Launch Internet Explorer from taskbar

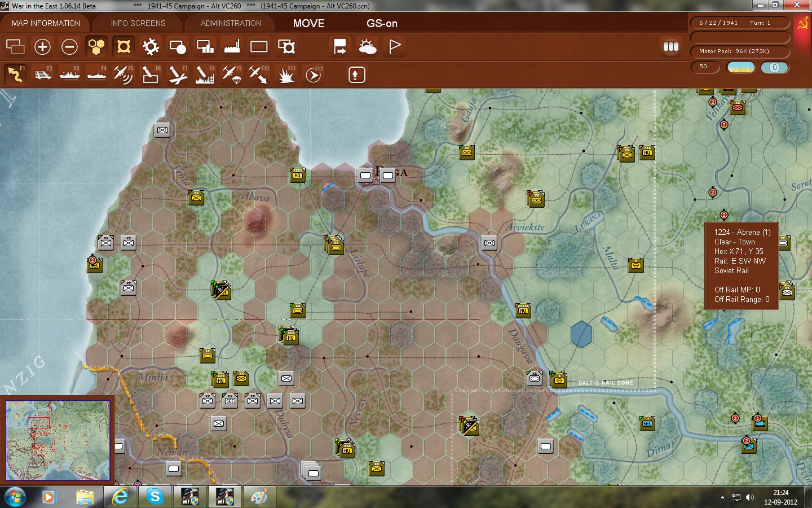120,497
